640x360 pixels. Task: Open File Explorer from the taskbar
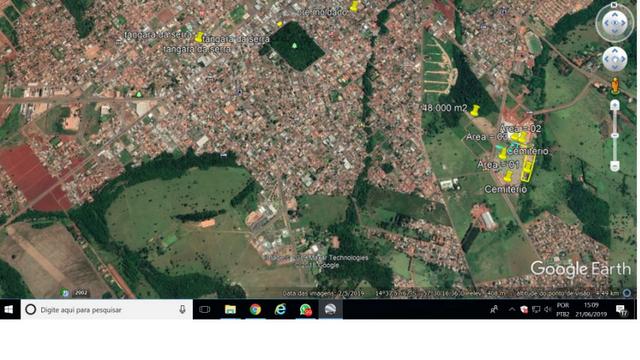pos(230,310)
